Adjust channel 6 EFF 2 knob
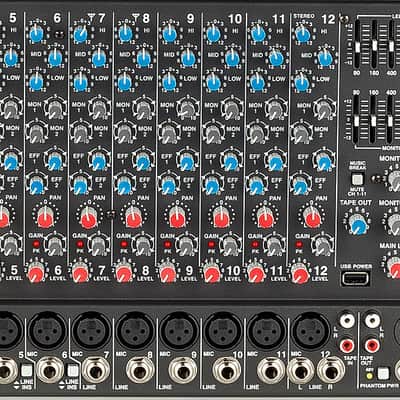Screen dimensions: 400x400 tap(36, 186)
